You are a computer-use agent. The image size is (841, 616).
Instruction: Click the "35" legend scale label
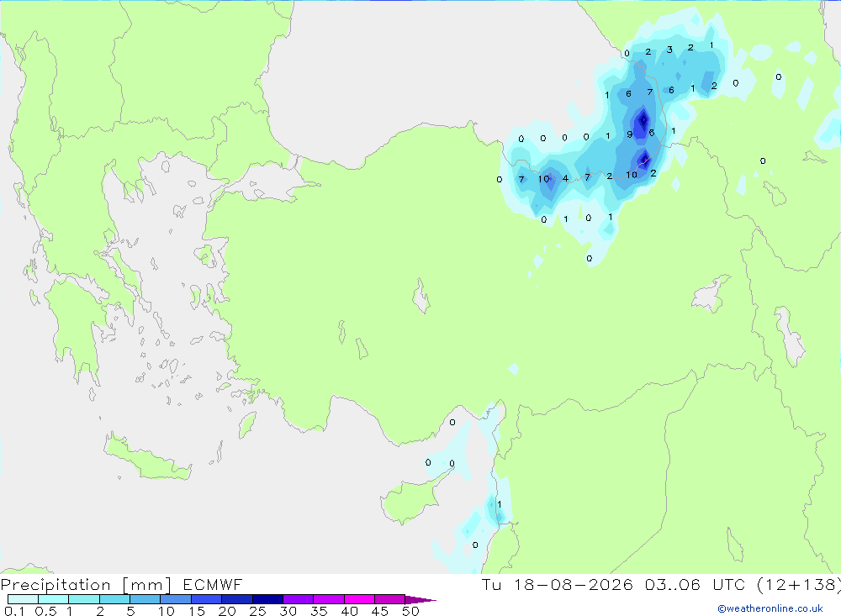(x=319, y=611)
